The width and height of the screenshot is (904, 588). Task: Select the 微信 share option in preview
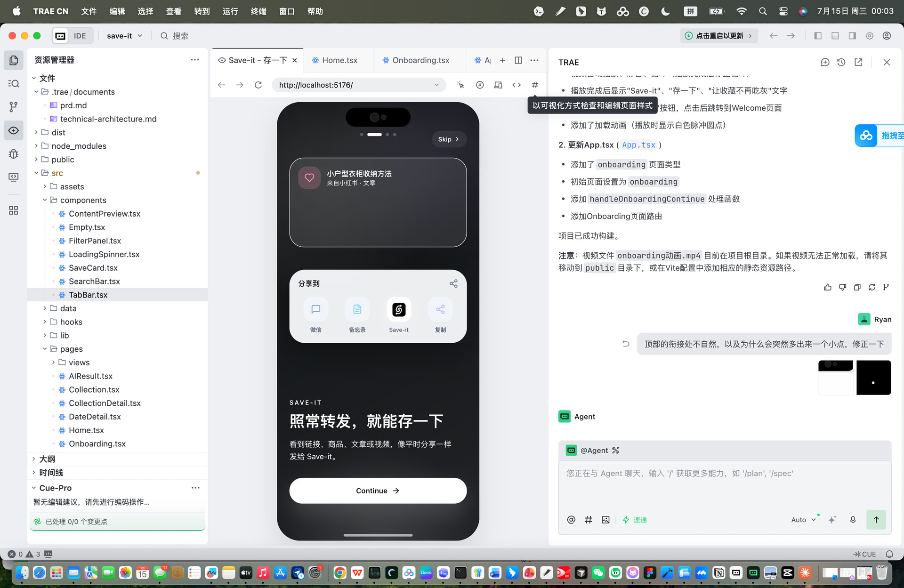316,314
